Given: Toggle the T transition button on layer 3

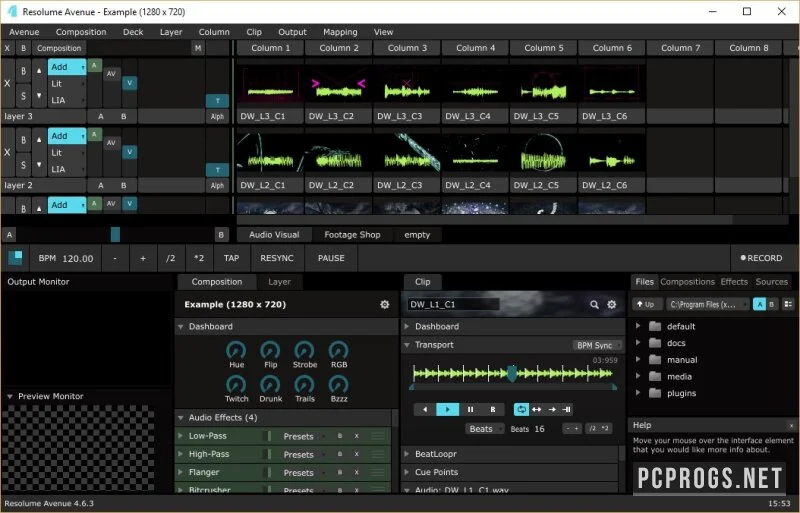Looking at the screenshot, I should (217, 101).
